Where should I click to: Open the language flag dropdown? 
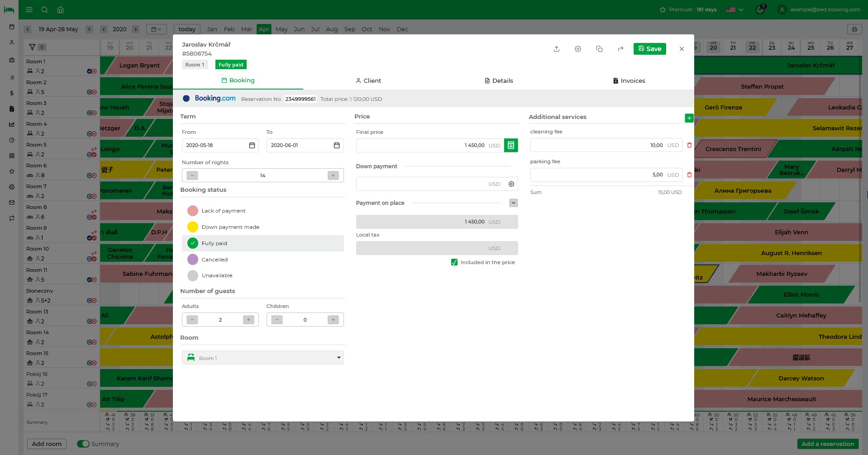734,9
